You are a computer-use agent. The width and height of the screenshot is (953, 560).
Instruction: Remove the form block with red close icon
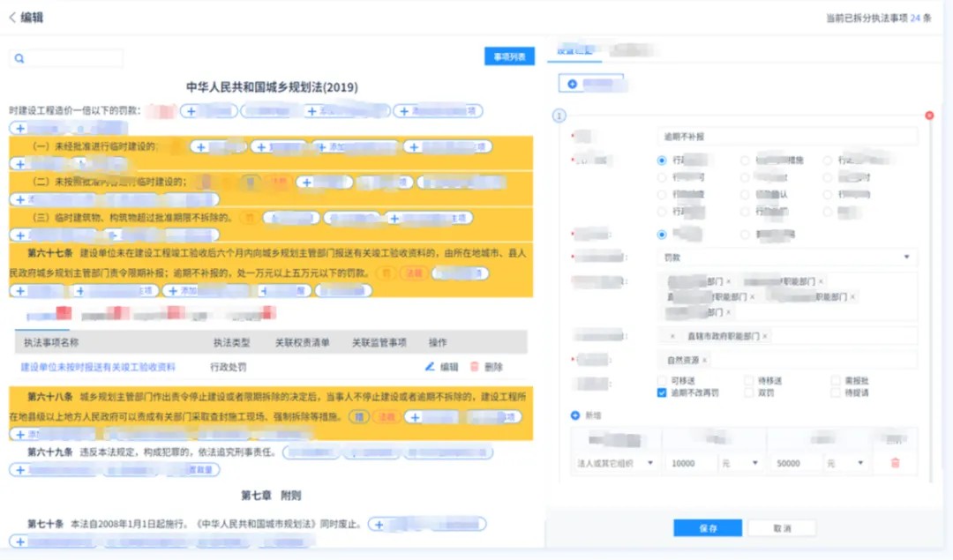928,116
